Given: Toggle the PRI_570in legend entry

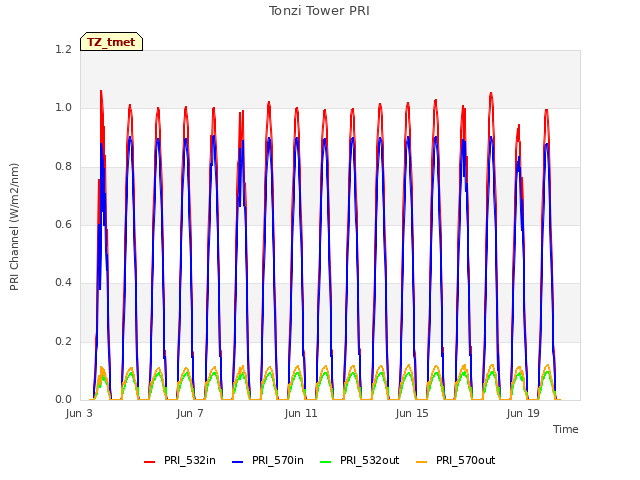Looking at the screenshot, I should click(268, 461).
